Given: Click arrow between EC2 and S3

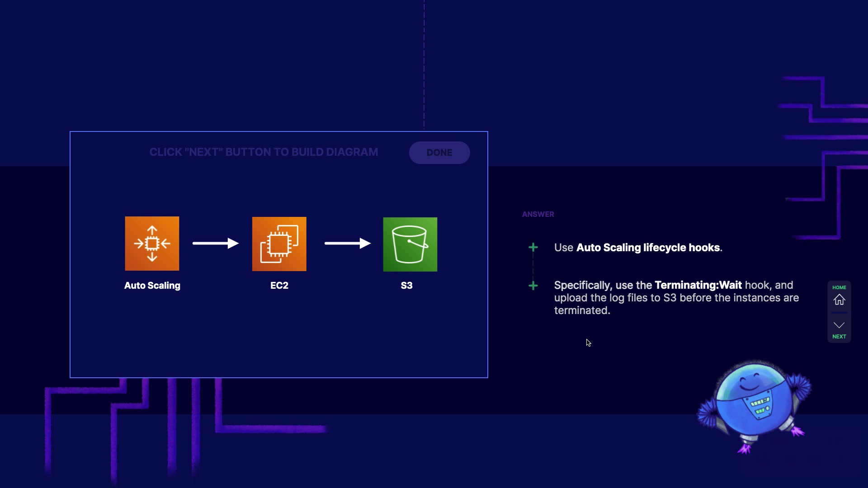Looking at the screenshot, I should (347, 244).
